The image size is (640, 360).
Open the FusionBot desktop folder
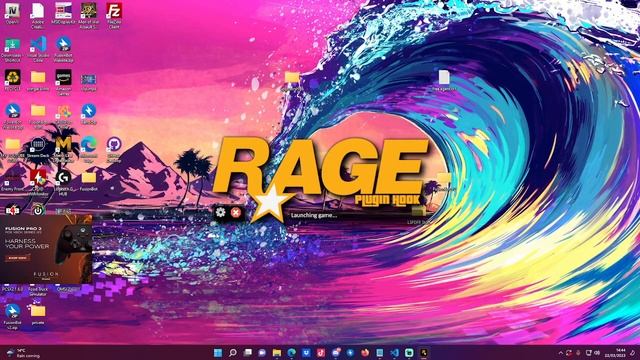click(89, 180)
